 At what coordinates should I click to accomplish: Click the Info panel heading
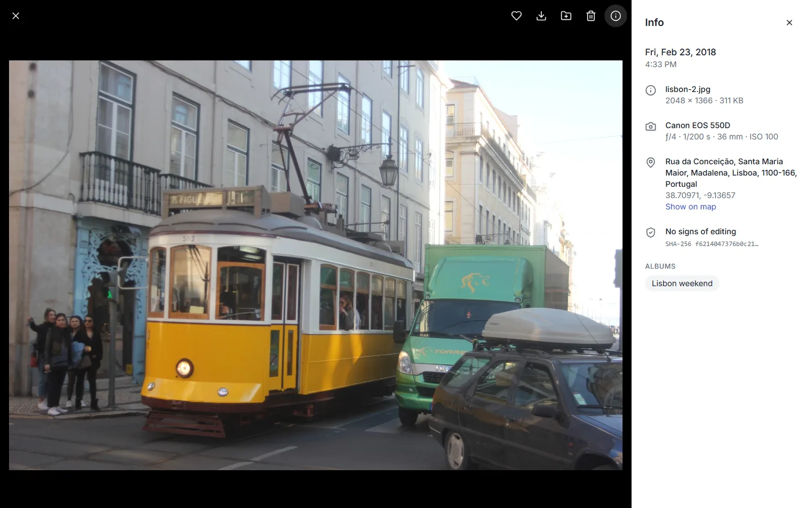pos(654,23)
